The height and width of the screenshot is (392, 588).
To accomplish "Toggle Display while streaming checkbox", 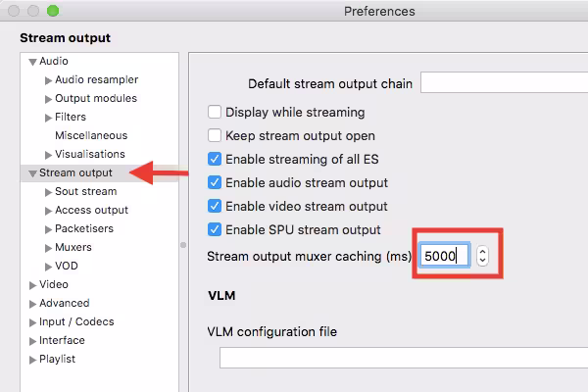I will tap(215, 113).
